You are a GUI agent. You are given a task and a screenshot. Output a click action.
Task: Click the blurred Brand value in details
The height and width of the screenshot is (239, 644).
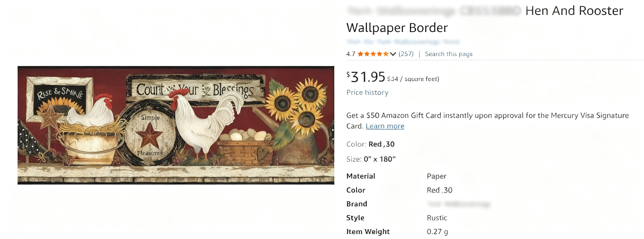point(459,204)
